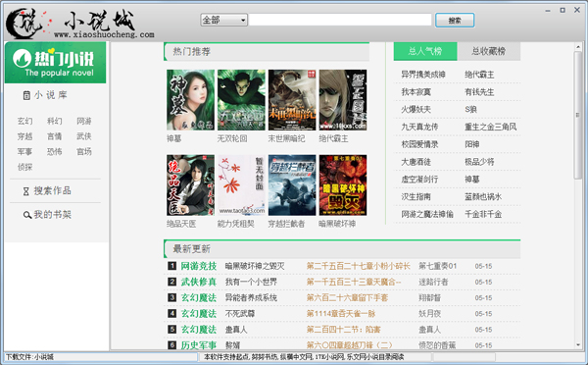Viewport: 588px width, 365px height.
Task: Select the 网游 category
Action: (x=84, y=121)
